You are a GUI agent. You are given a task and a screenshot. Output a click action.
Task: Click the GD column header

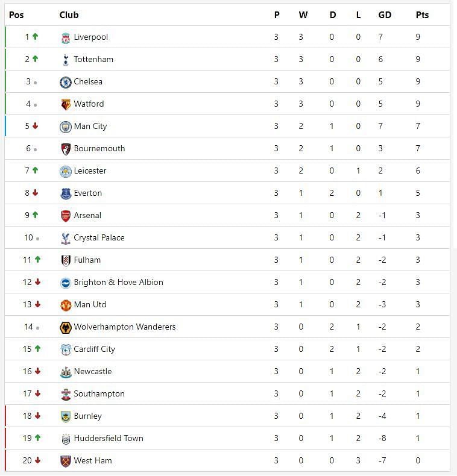coord(385,14)
